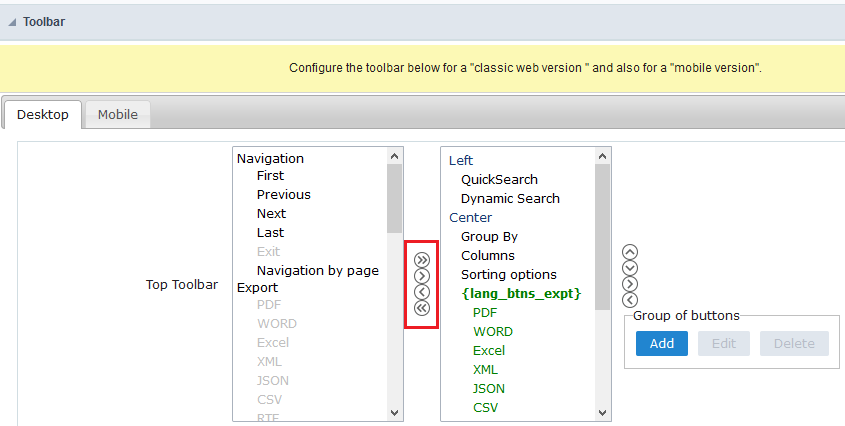This screenshot has height=426, width=845.
Task: Collapse the Toolbar section triangle
Action: coord(12,22)
